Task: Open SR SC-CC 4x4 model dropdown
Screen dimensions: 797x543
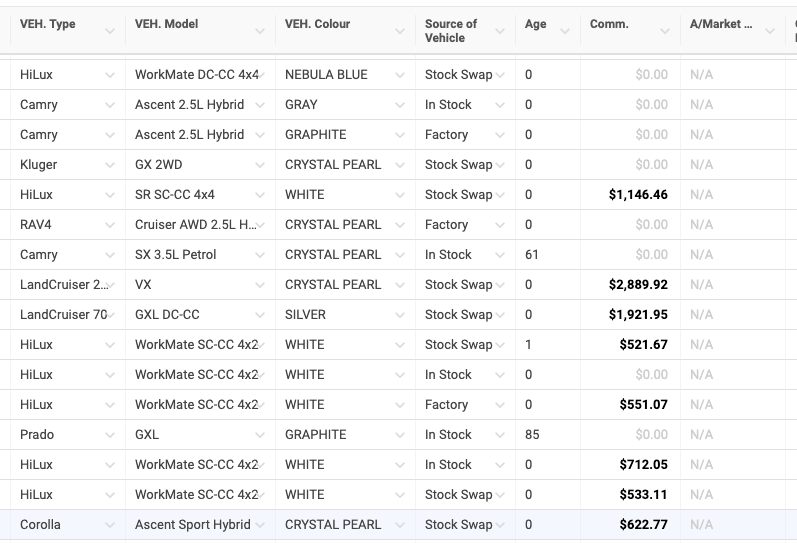Action: (x=260, y=195)
